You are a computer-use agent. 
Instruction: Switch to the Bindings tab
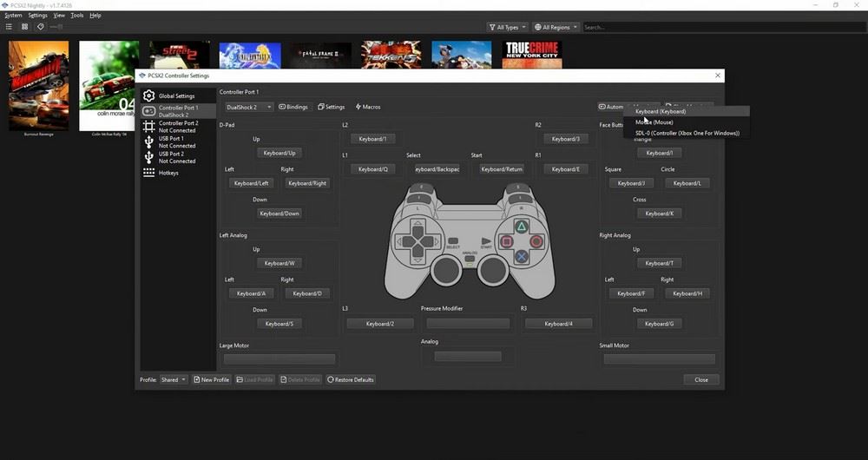click(x=293, y=107)
